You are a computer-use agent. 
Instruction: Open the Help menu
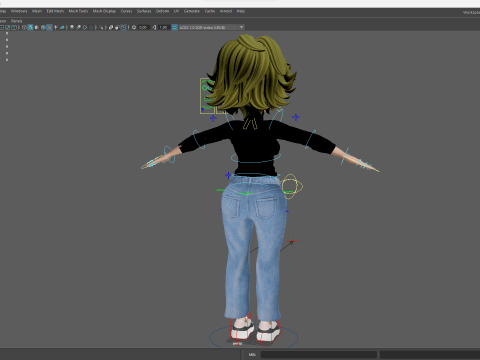(241, 11)
